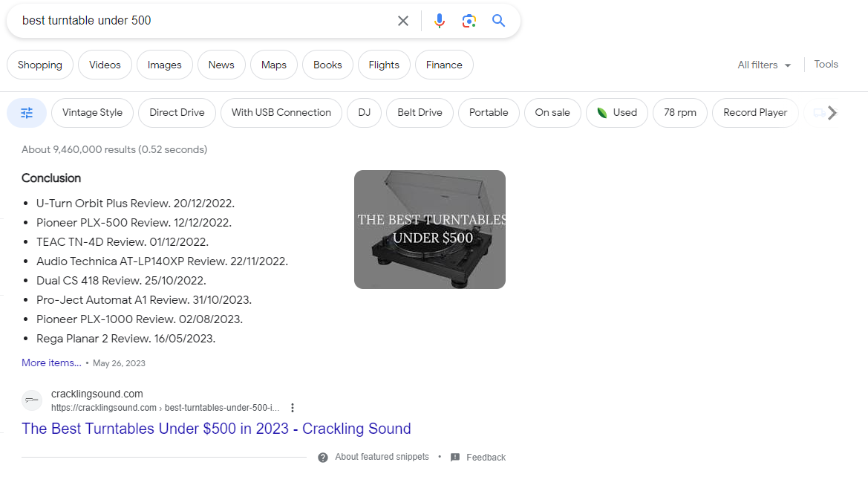Click the More items... link

51,362
